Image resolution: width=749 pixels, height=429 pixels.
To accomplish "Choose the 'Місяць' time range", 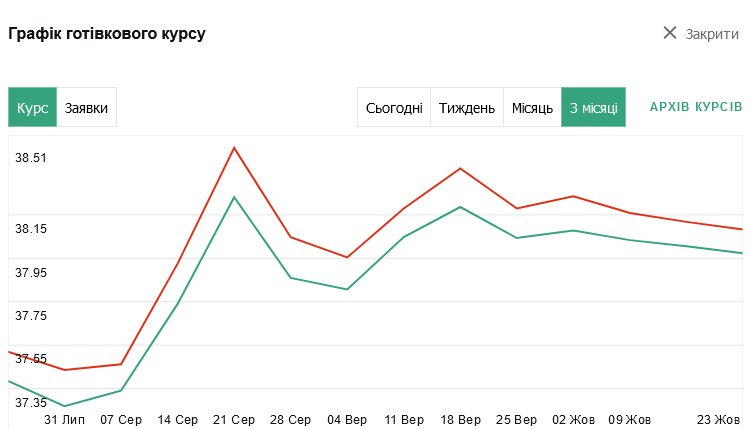I will [532, 108].
